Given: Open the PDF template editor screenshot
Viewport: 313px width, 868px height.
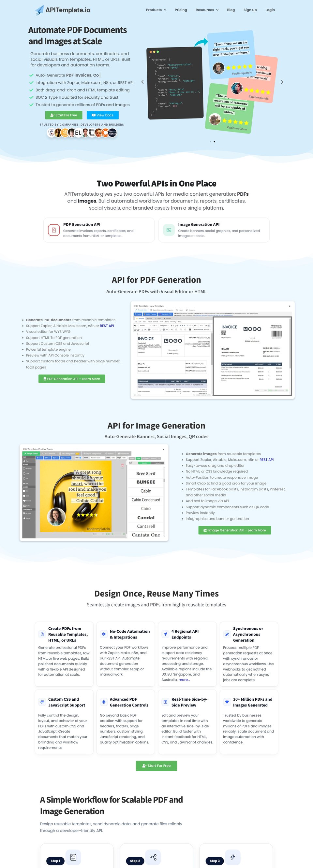Looking at the screenshot, I should click(213, 350).
